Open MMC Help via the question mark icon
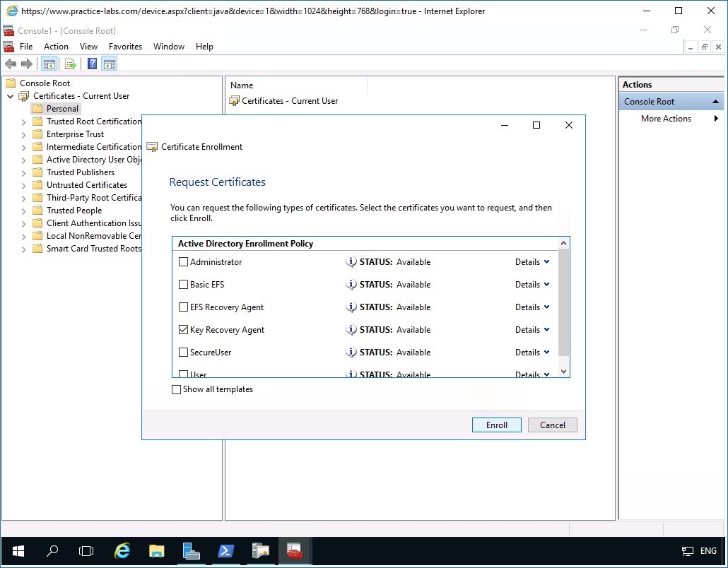Image resolution: width=728 pixels, height=568 pixels. 91,63
